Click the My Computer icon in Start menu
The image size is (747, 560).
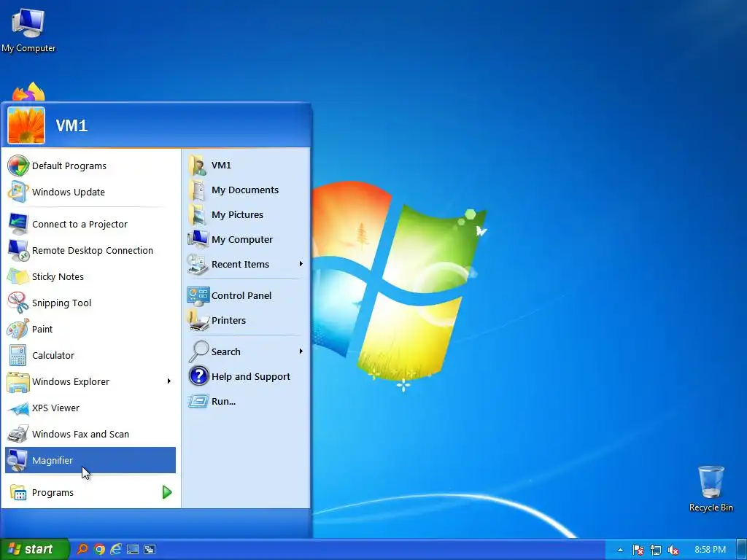pos(198,239)
